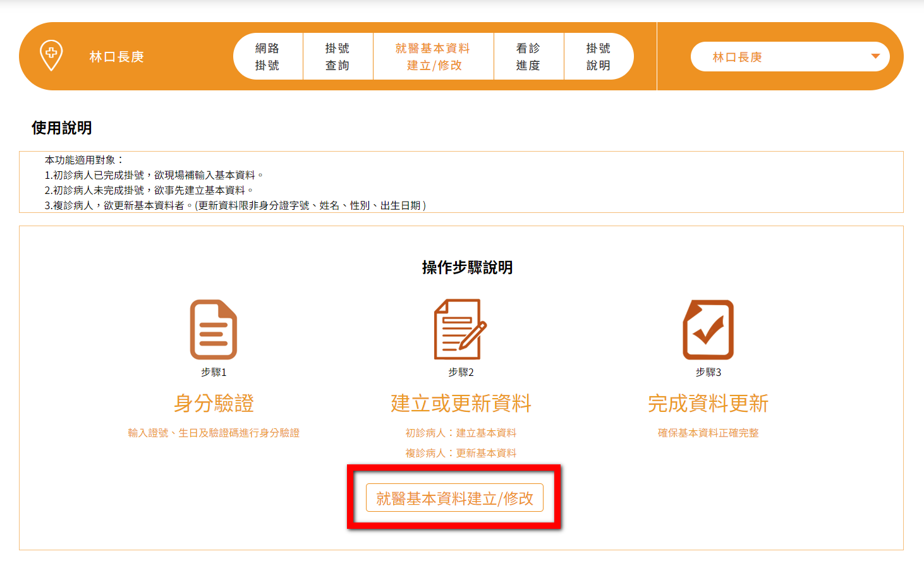This screenshot has height=568, width=924.
Task: Select the 就醫基本資料建立/修改 tab
Action: click(434, 56)
